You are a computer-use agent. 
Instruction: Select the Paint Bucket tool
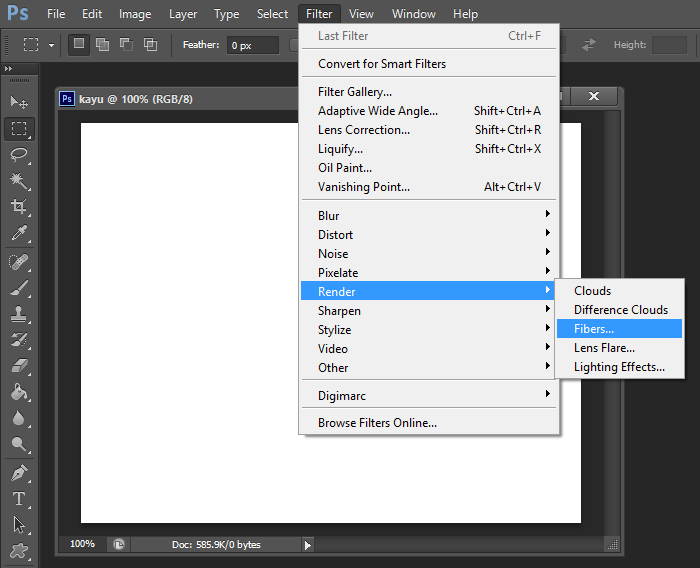(x=19, y=392)
